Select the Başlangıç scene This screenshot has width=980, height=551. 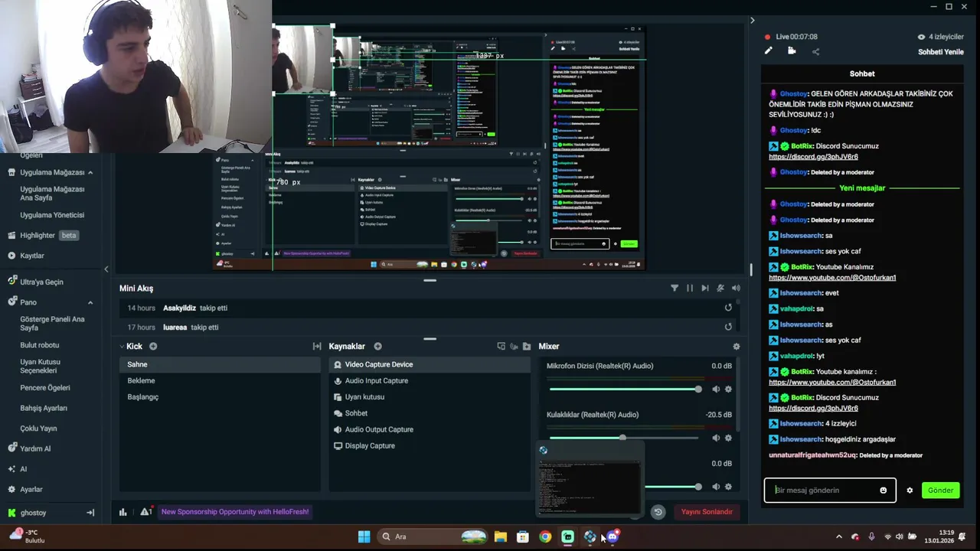(x=220, y=396)
